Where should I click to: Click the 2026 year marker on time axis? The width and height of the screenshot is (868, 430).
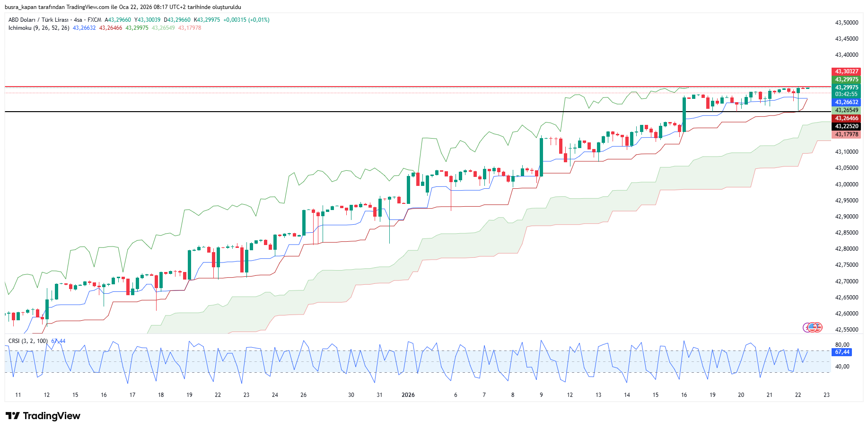click(408, 395)
